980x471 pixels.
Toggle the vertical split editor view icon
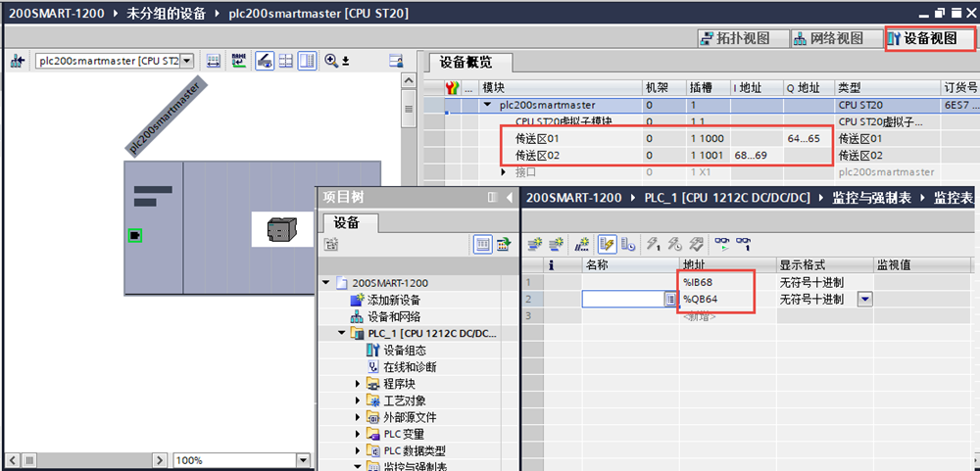(307, 61)
